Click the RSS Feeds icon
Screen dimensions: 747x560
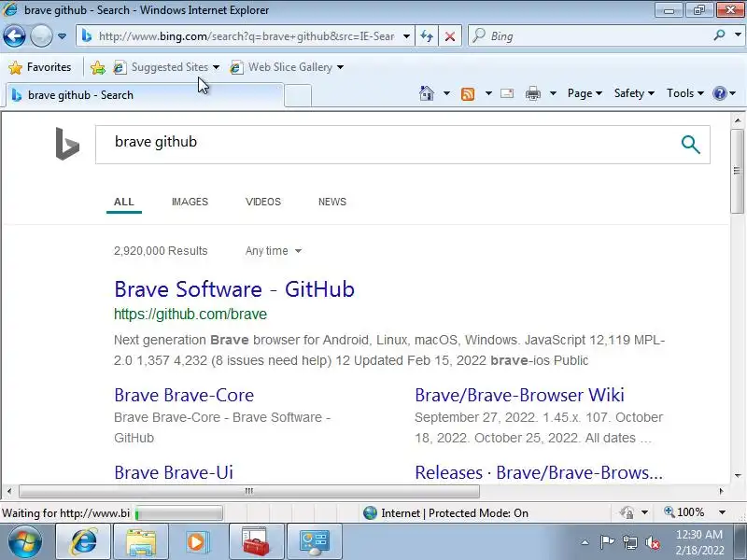pos(468,94)
